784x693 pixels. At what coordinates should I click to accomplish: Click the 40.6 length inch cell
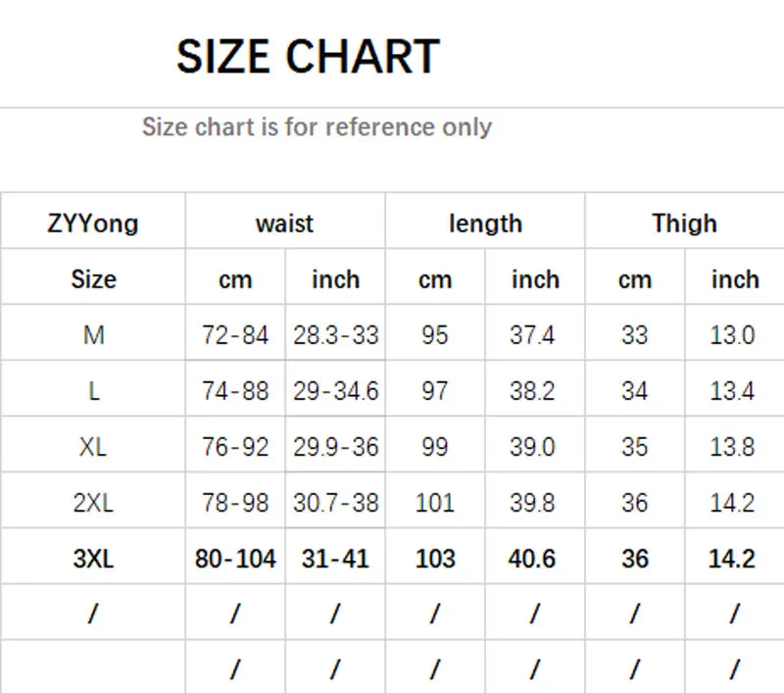coord(532,559)
